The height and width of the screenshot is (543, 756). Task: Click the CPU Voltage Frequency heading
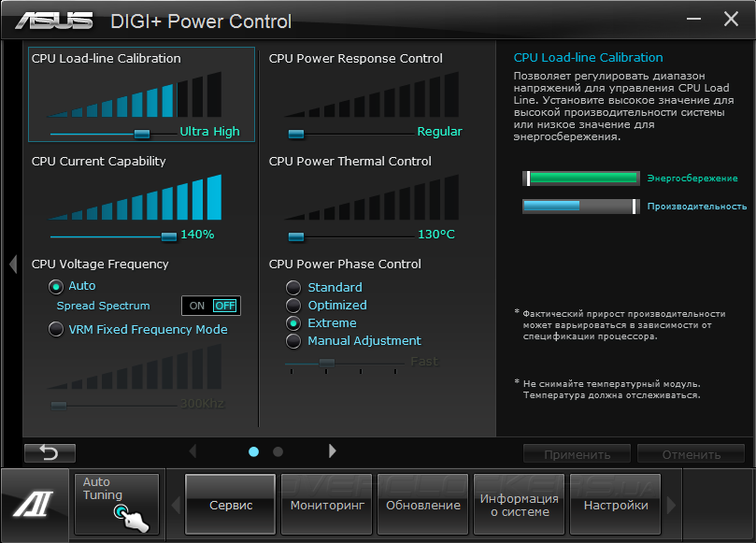(100, 264)
